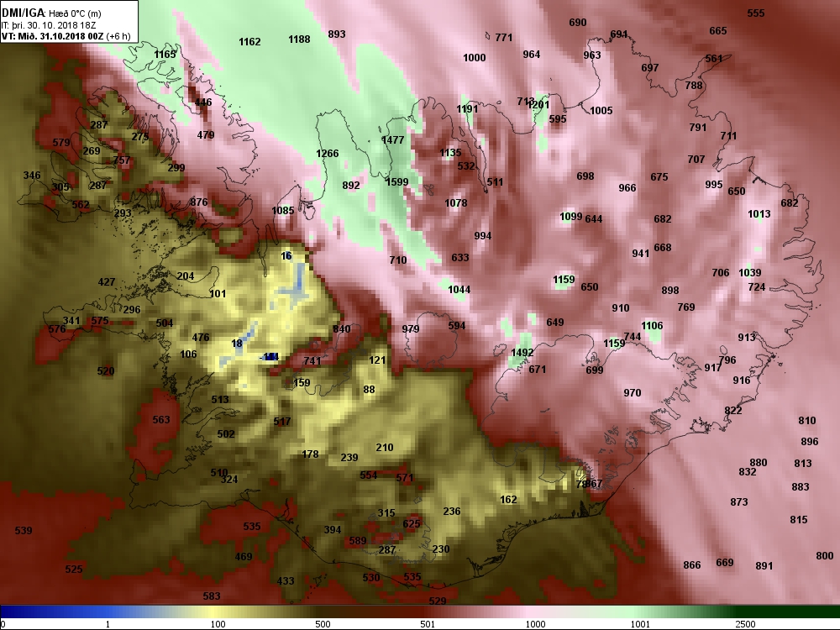840x630 pixels.
Task: Click map value 555
Action: [x=756, y=13]
